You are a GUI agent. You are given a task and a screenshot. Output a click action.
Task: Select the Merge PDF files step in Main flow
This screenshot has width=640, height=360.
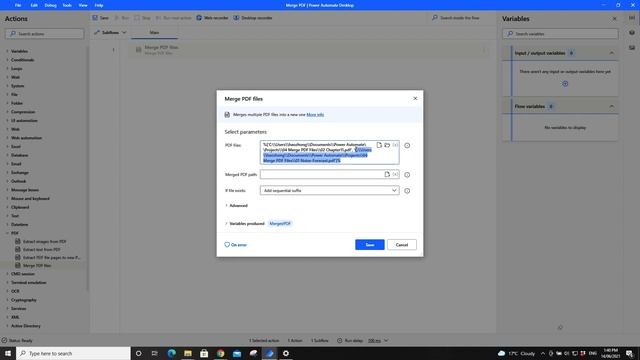click(308, 50)
